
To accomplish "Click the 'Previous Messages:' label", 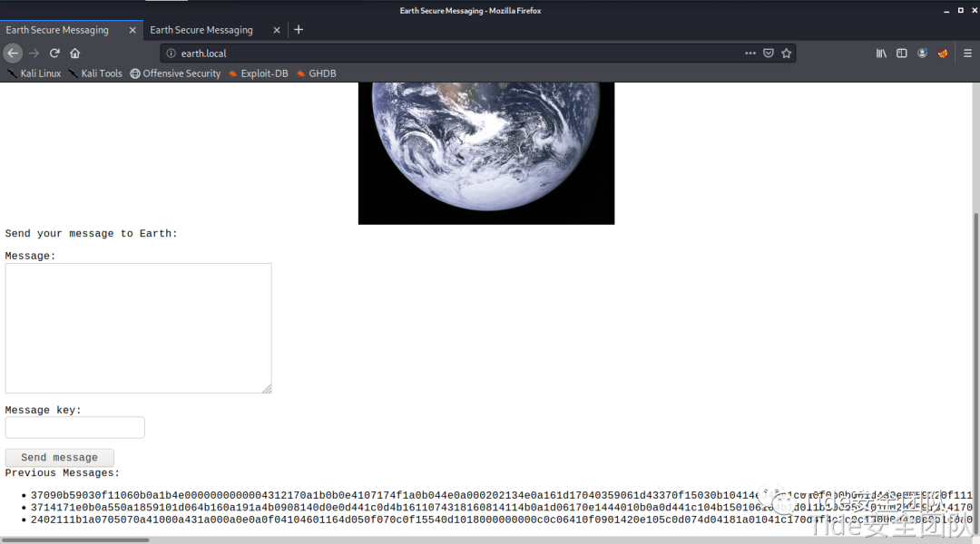I will pyautogui.click(x=62, y=472).
